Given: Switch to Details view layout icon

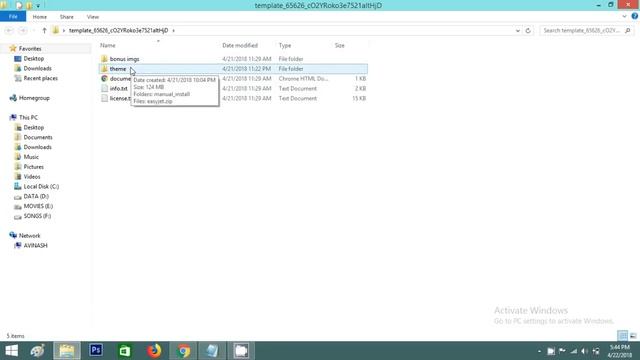Looking at the screenshot, I should pos(622,336).
